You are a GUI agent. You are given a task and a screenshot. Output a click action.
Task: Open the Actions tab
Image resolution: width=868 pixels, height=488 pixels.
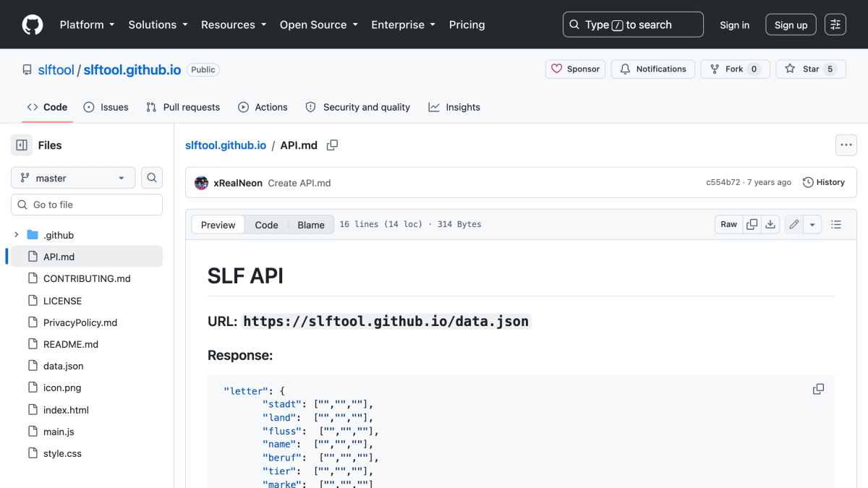pos(263,107)
